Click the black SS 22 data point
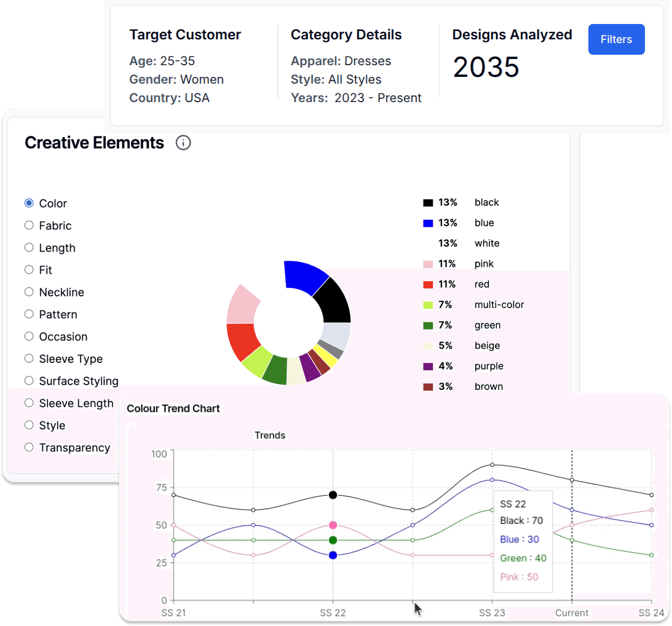 [333, 494]
